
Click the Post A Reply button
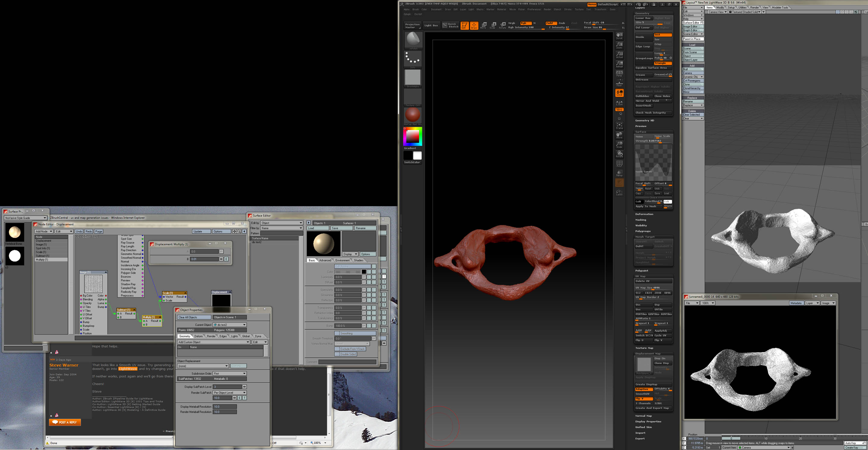coord(65,422)
